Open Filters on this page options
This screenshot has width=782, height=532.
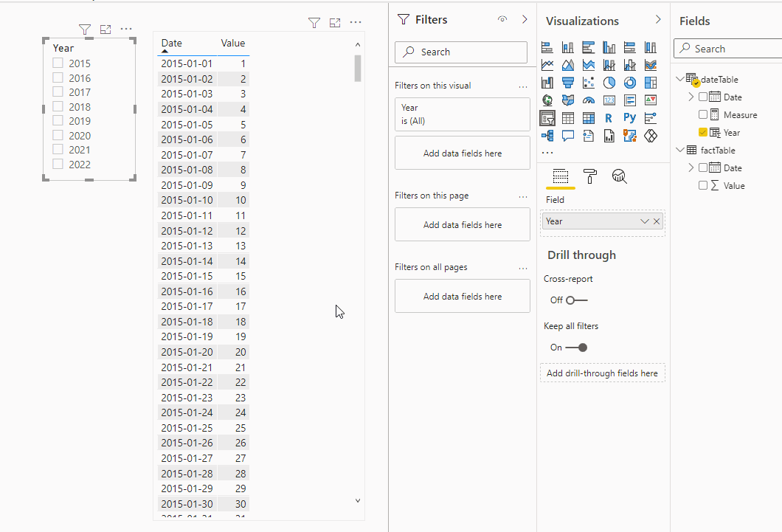coord(522,197)
